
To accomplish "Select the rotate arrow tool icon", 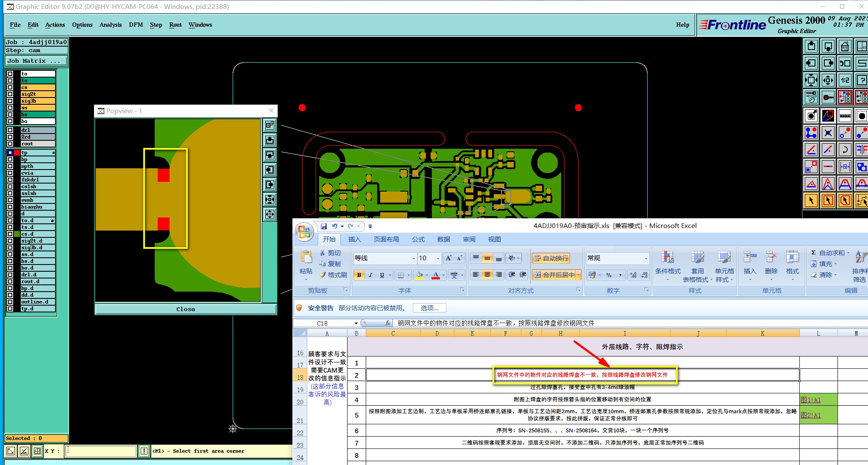I will (845, 149).
